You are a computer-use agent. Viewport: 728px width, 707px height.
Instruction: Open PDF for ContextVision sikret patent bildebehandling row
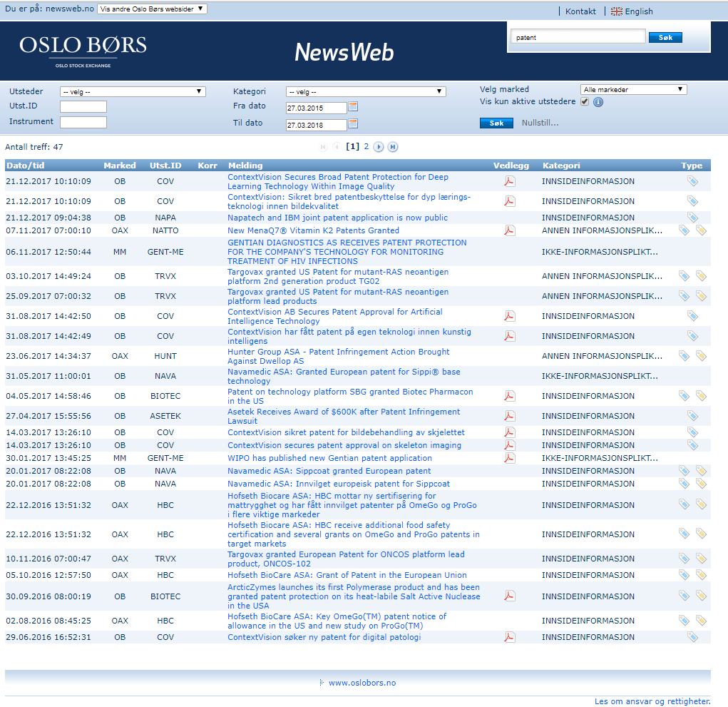point(510,432)
